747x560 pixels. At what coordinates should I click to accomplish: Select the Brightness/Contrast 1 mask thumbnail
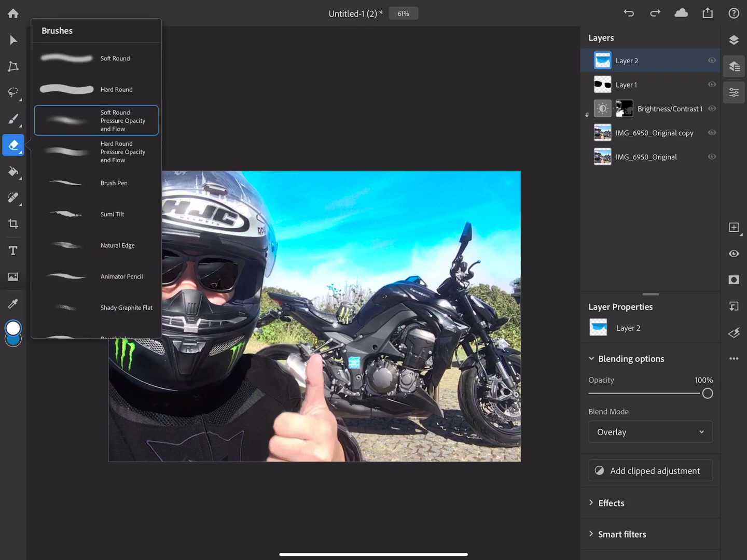click(x=625, y=108)
